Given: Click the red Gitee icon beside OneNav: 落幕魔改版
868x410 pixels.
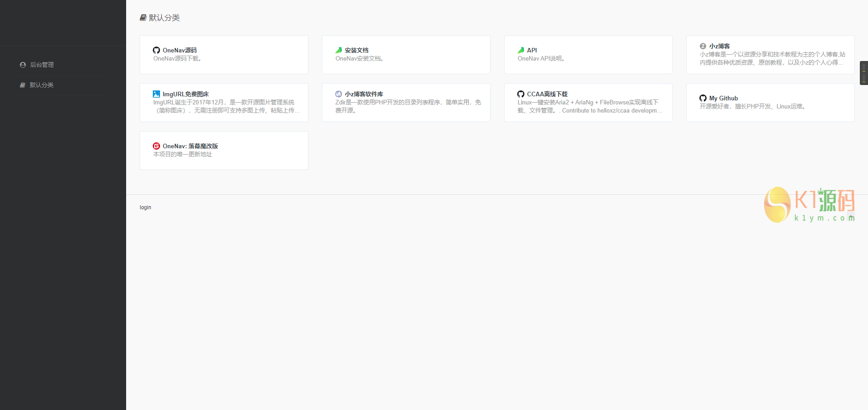Looking at the screenshot, I should click(156, 146).
